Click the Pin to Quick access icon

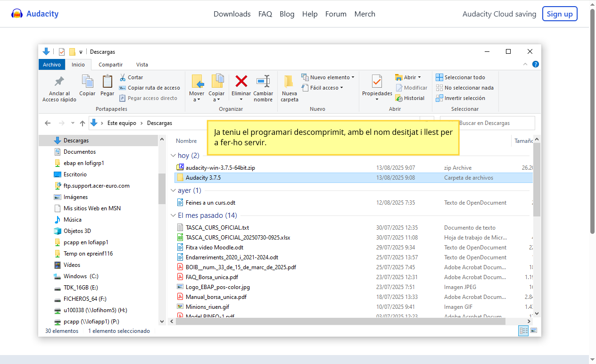point(59,81)
